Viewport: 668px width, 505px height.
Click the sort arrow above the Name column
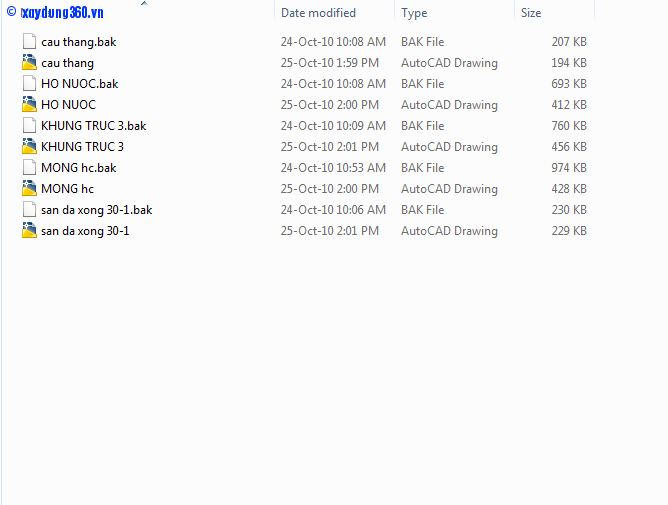click(x=143, y=4)
